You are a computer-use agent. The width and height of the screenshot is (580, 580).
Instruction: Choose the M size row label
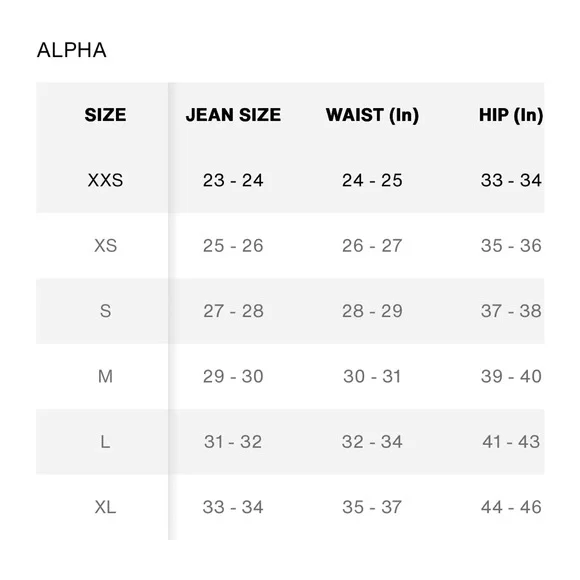(x=105, y=377)
